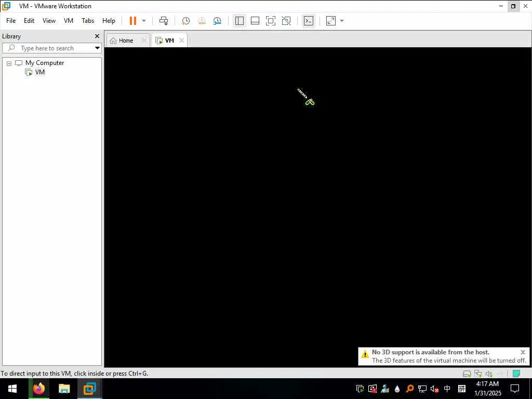Click the user figure tray icon
This screenshot has height=399, width=532.
[385, 389]
